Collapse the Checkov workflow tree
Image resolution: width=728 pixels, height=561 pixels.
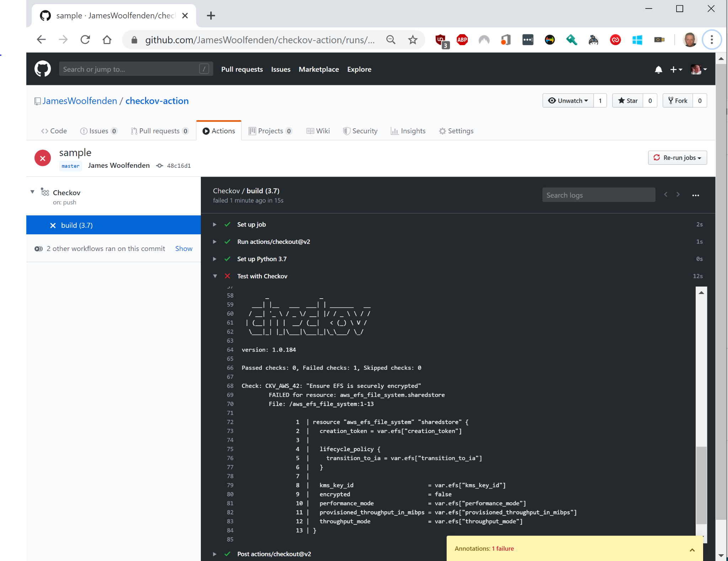32,192
